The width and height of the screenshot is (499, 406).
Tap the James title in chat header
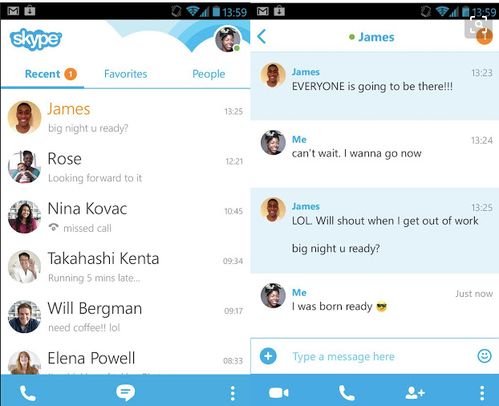click(x=376, y=37)
